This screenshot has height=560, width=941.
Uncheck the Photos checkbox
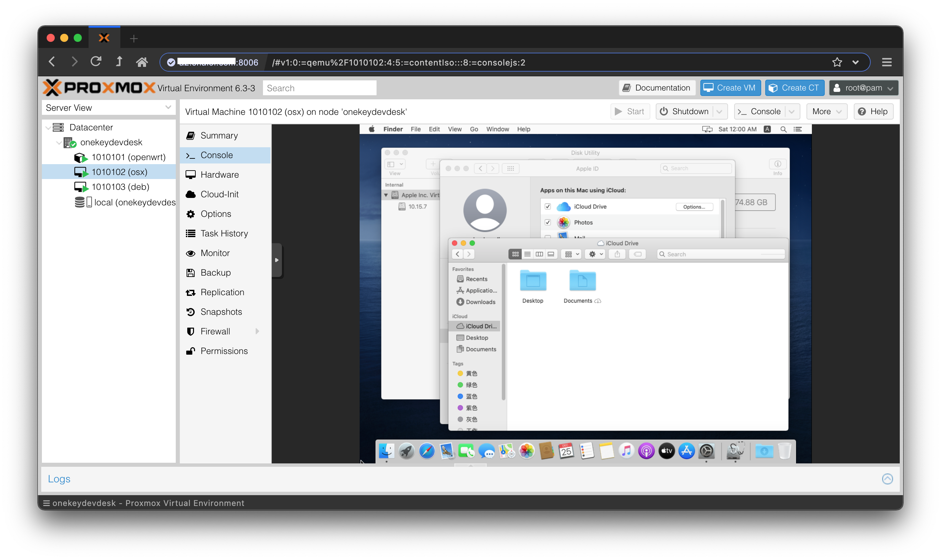pyautogui.click(x=548, y=222)
